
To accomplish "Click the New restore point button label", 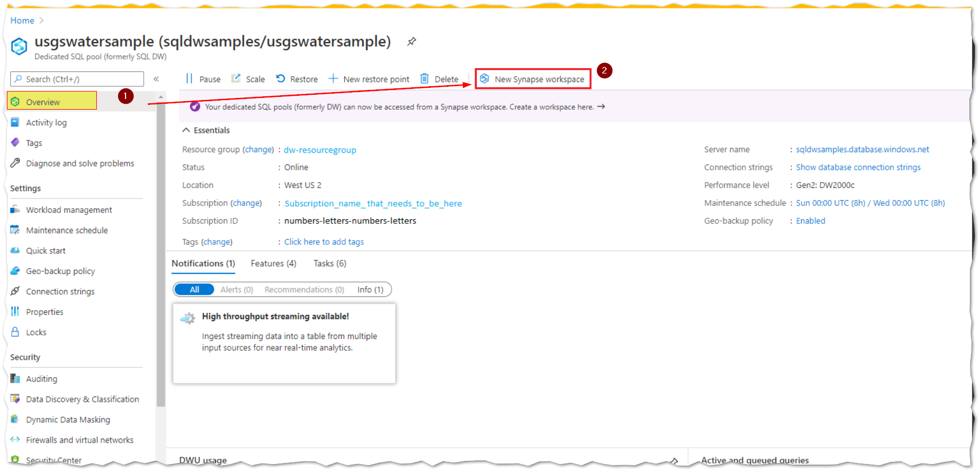I will click(x=376, y=79).
